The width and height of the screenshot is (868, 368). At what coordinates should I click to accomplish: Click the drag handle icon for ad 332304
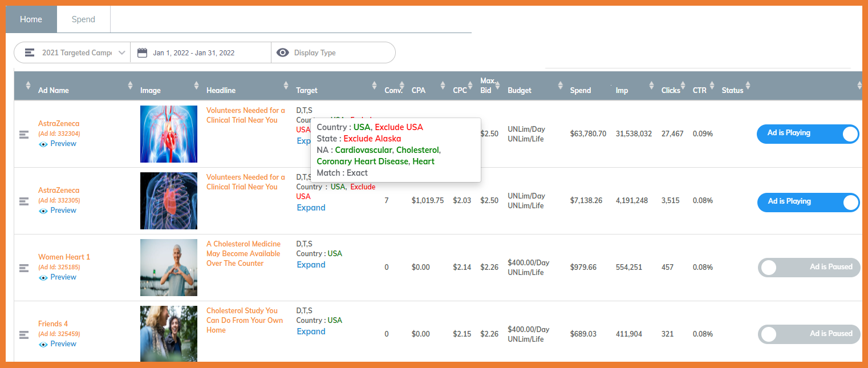pyautogui.click(x=24, y=135)
